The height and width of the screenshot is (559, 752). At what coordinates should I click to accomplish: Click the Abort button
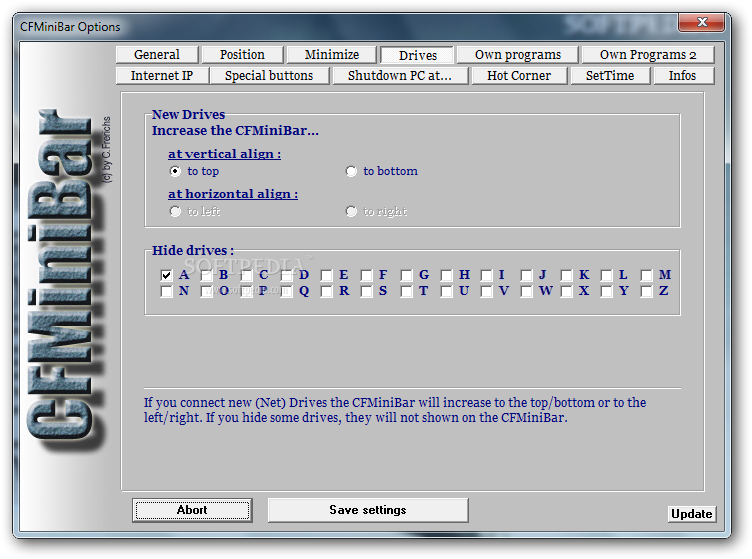[192, 510]
